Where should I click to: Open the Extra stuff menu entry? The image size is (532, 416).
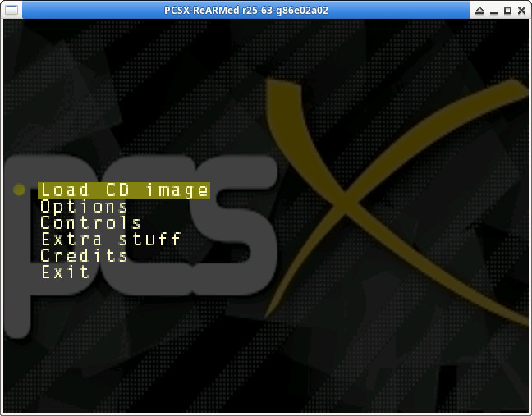[x=111, y=239]
